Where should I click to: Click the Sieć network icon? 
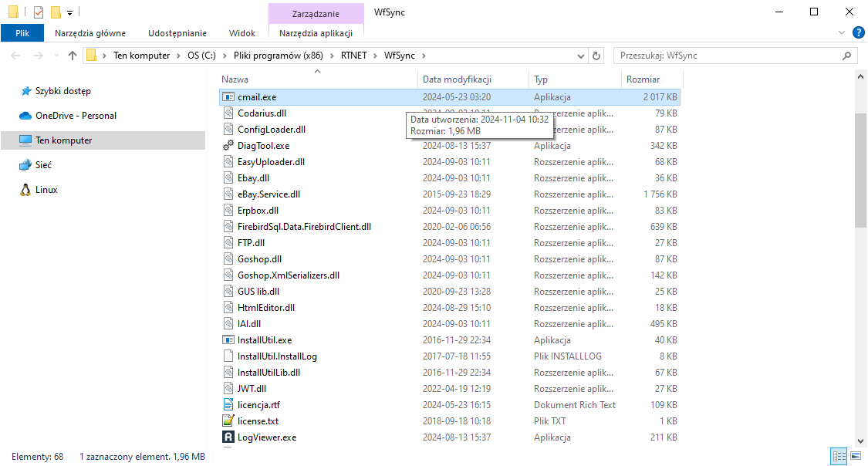[x=25, y=165]
